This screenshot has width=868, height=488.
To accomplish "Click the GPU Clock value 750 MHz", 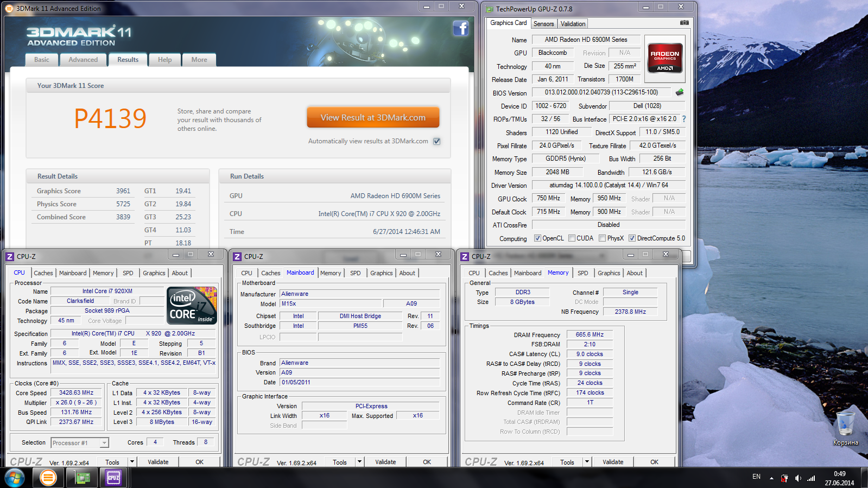I will [x=549, y=199].
